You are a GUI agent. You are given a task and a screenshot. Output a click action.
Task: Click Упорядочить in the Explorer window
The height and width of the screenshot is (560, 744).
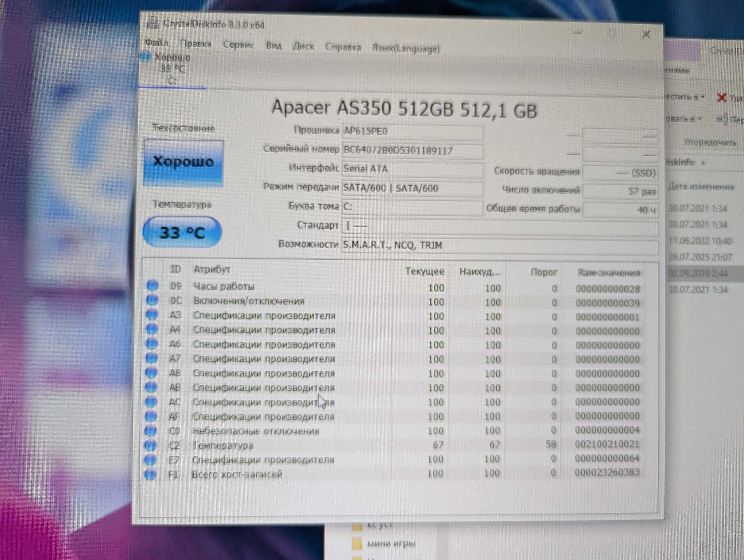[x=710, y=143]
